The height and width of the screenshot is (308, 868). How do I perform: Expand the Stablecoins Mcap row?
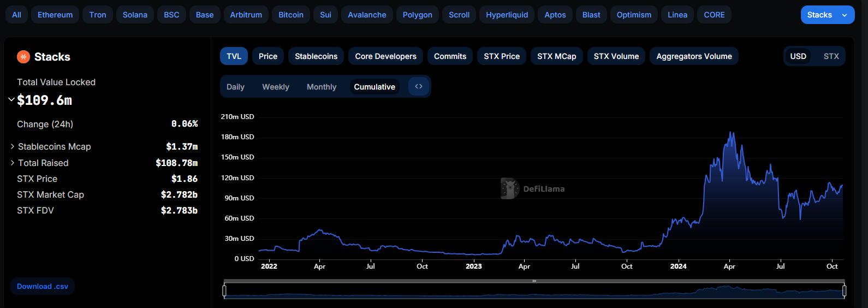(x=13, y=146)
